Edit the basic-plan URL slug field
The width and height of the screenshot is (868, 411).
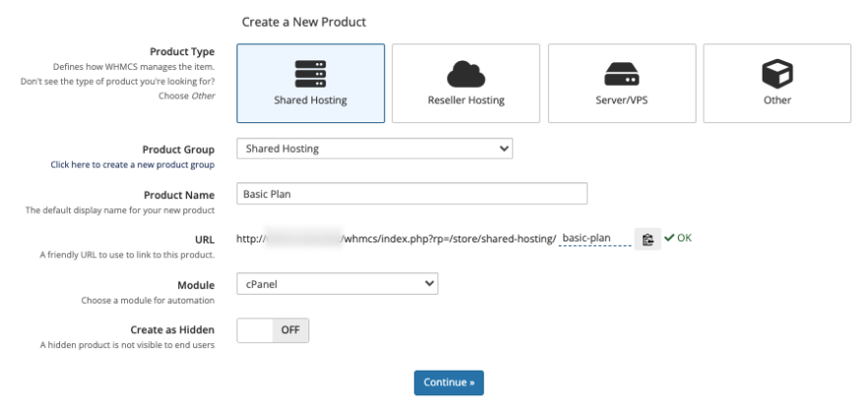click(x=595, y=239)
